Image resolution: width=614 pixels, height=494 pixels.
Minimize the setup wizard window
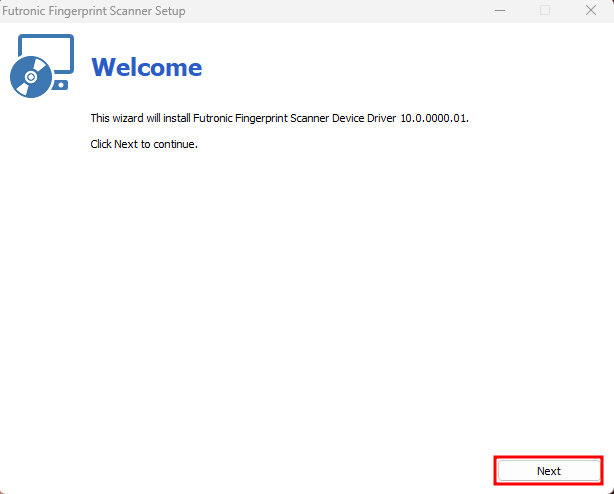tap(500, 11)
